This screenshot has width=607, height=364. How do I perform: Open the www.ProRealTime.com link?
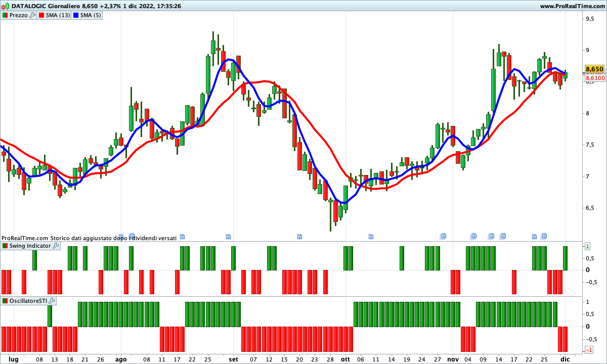pyautogui.click(x=572, y=6)
